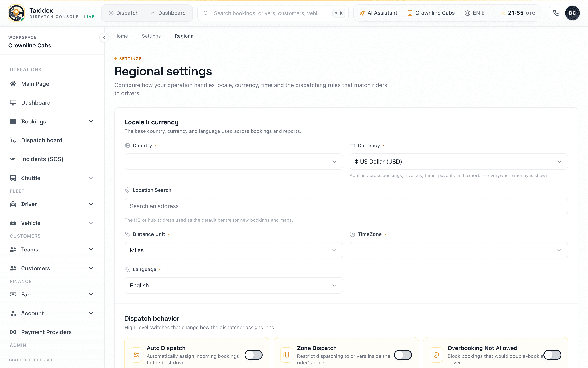Open the Language English dropdown

(x=234, y=285)
